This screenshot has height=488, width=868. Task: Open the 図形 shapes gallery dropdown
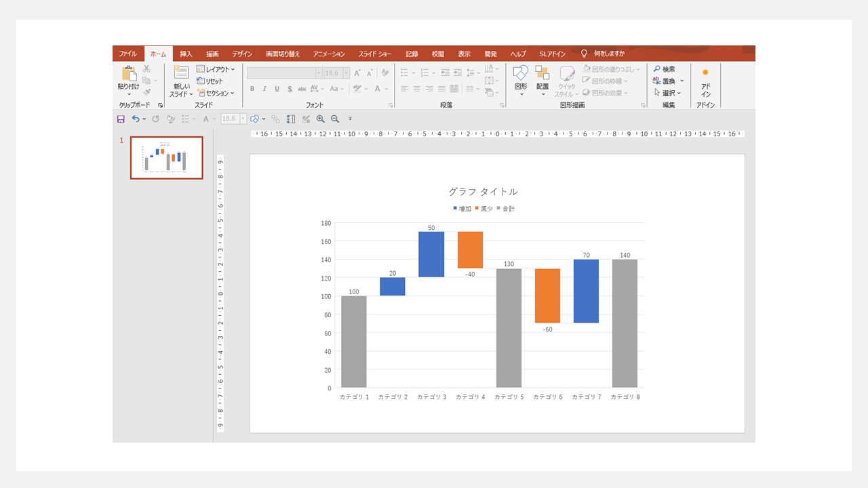coord(521,82)
